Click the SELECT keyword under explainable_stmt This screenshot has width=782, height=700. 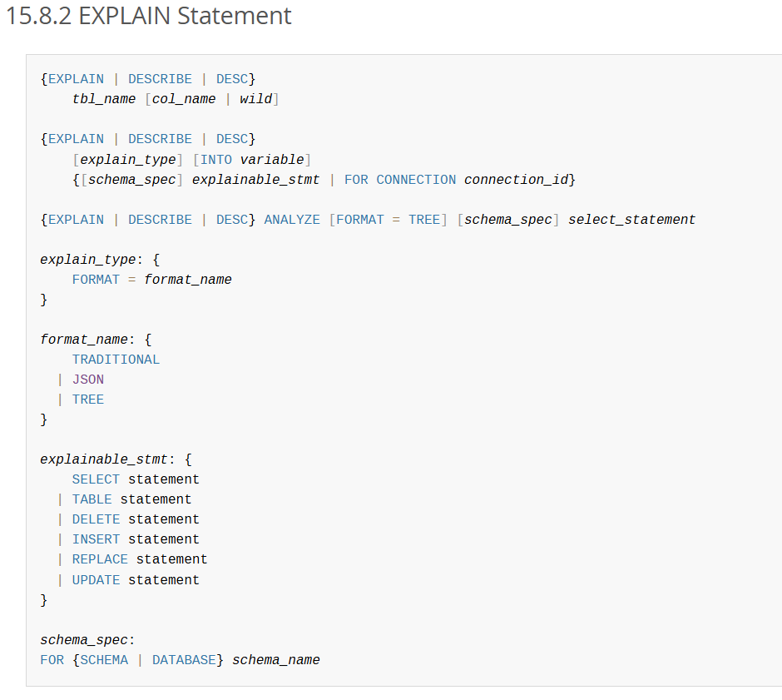click(96, 479)
